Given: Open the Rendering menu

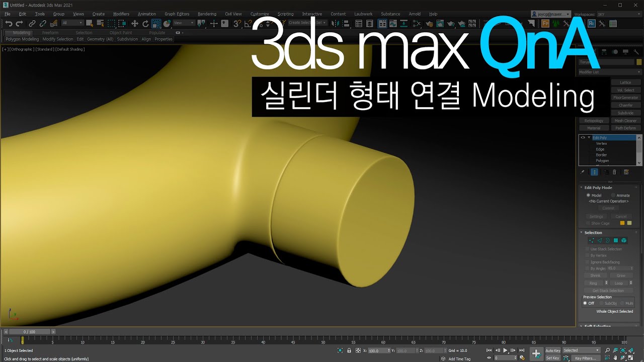Looking at the screenshot, I should coord(207,14).
